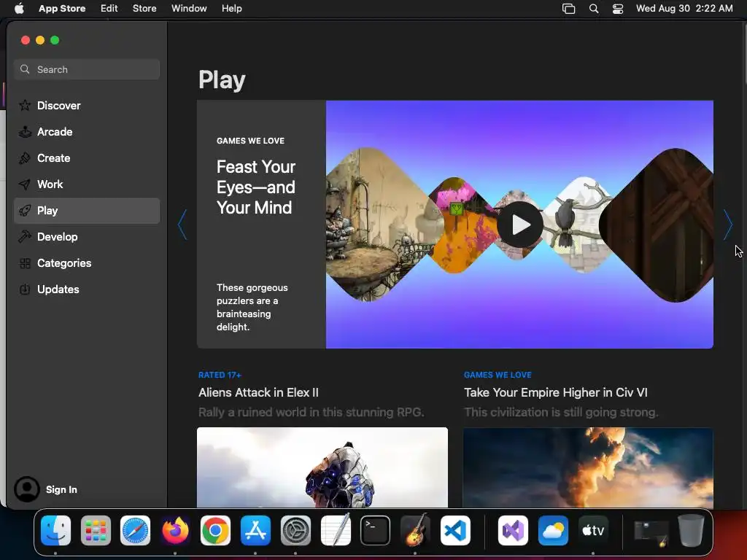This screenshot has height=560, width=747.
Task: Open the Store menu
Action: [144, 9]
